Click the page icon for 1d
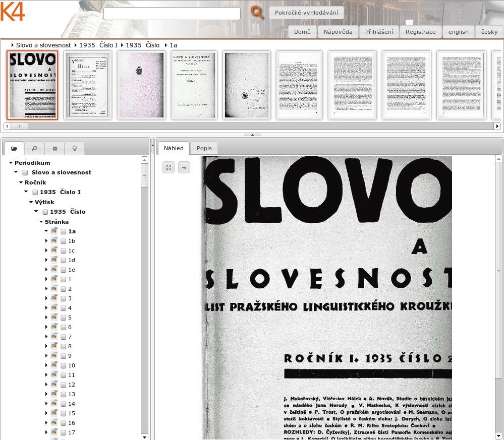The height and width of the screenshot is (440, 504). click(x=54, y=260)
